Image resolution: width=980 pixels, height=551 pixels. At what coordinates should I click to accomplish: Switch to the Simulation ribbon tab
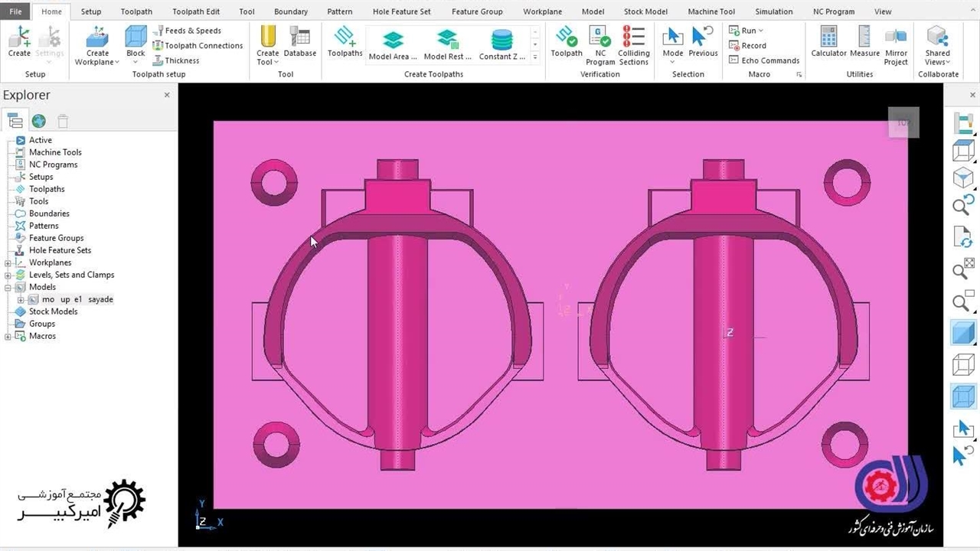[773, 11]
